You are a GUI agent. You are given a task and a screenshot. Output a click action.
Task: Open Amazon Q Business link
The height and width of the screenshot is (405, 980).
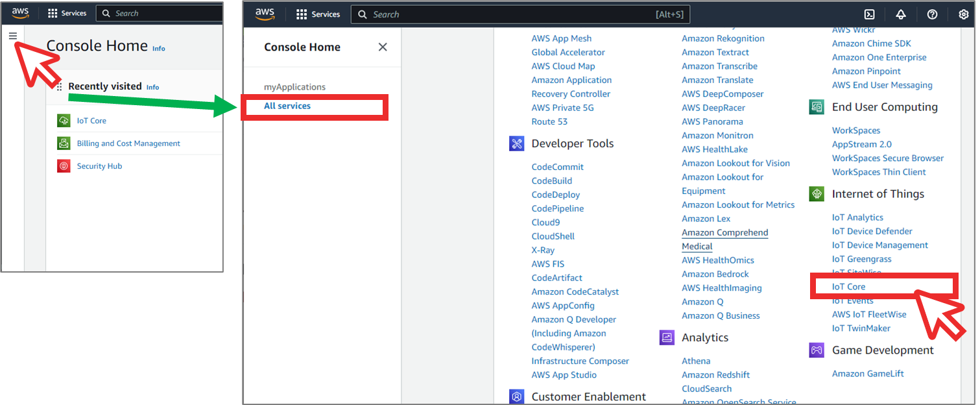tap(721, 315)
